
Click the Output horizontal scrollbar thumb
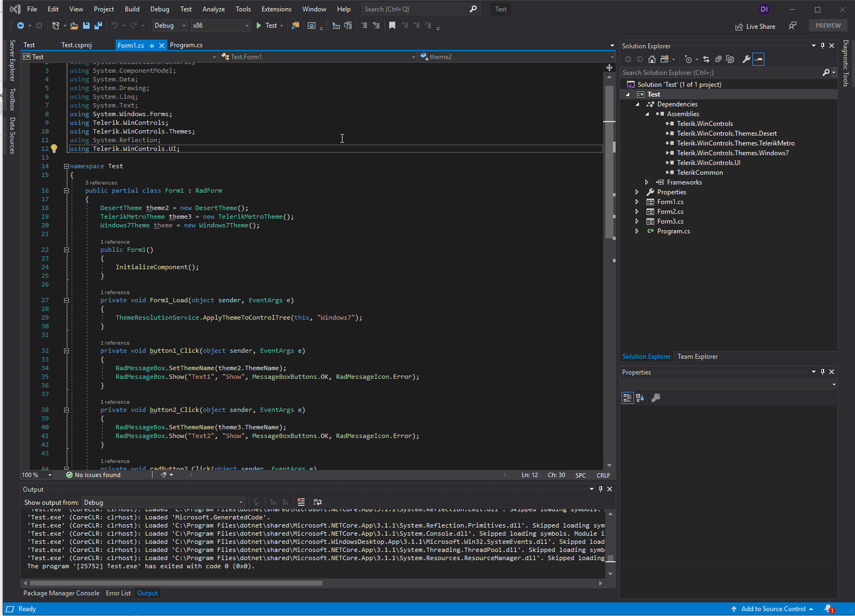click(176, 583)
